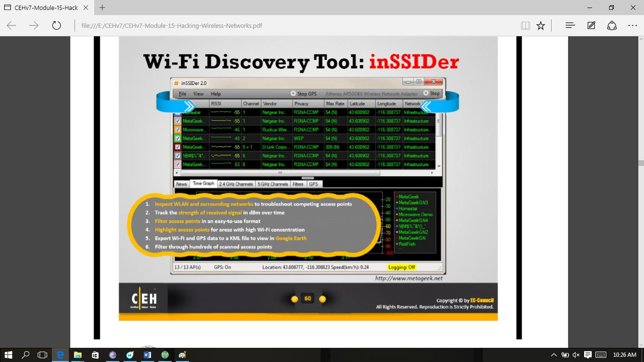Open the Edge More actions menu

(x=632, y=25)
